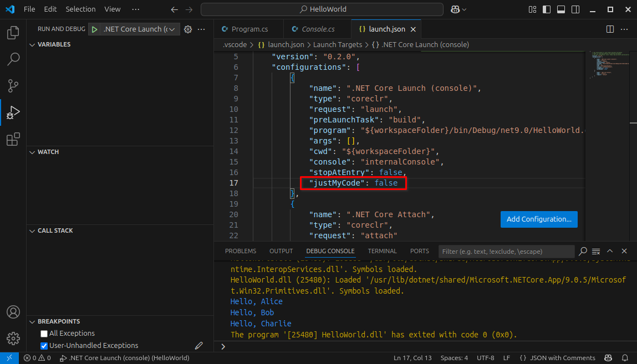Screen dimensions: 637x364
Task: Clear the debug console output
Action: coord(596,251)
